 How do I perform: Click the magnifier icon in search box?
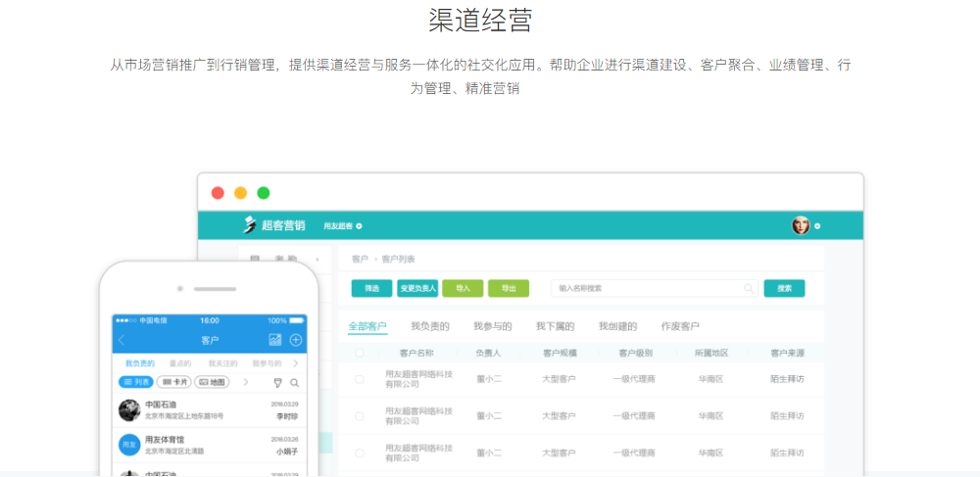pos(749,288)
